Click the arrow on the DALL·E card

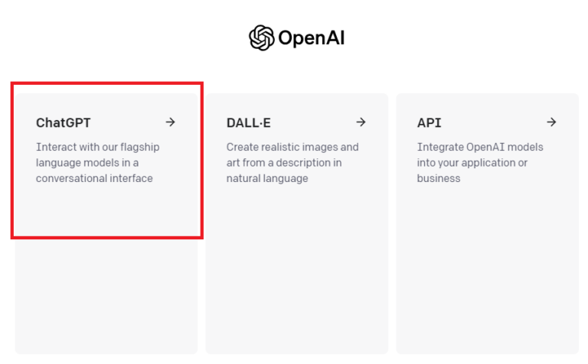(361, 122)
